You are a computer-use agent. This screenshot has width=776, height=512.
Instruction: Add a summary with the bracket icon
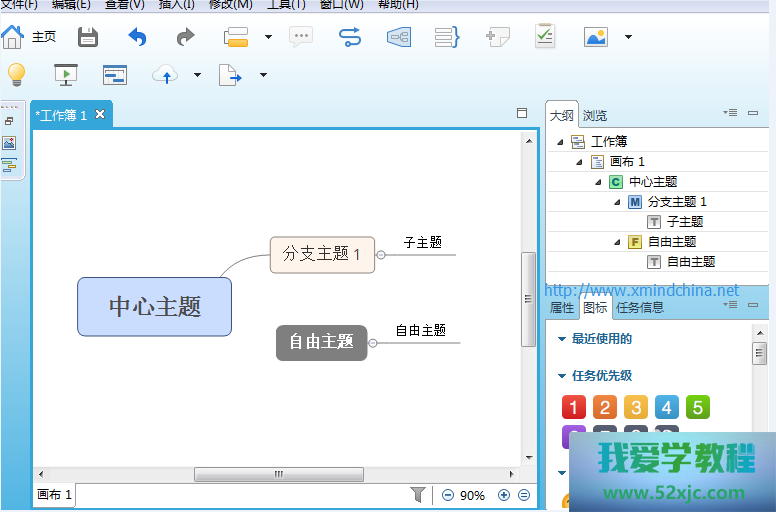coord(447,38)
